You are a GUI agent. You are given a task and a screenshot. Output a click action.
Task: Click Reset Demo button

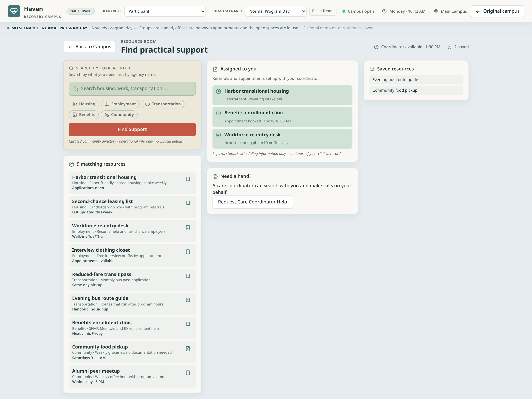click(x=323, y=11)
